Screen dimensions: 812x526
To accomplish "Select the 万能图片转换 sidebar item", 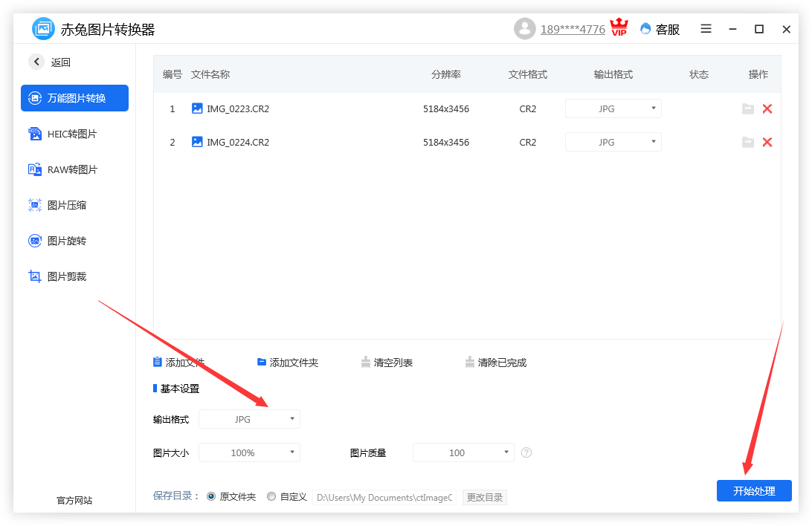I will (x=74, y=98).
